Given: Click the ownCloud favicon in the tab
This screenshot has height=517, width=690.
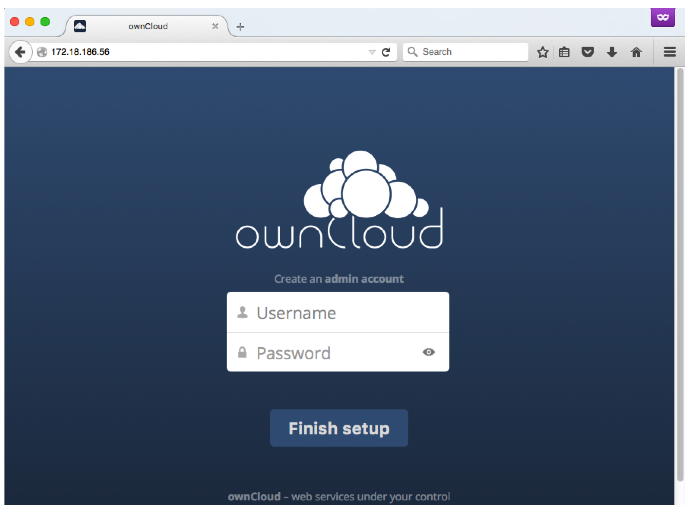Looking at the screenshot, I should [80, 26].
